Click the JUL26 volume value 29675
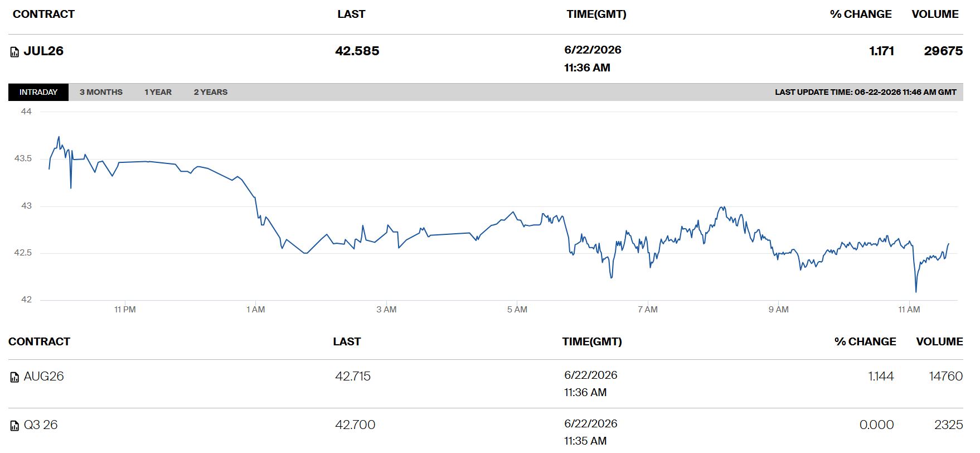 tap(943, 51)
